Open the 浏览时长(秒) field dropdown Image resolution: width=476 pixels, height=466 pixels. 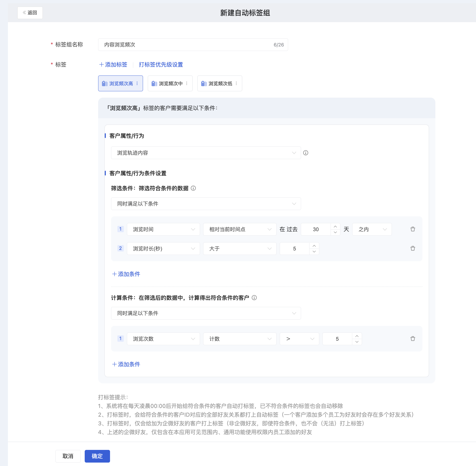click(163, 249)
